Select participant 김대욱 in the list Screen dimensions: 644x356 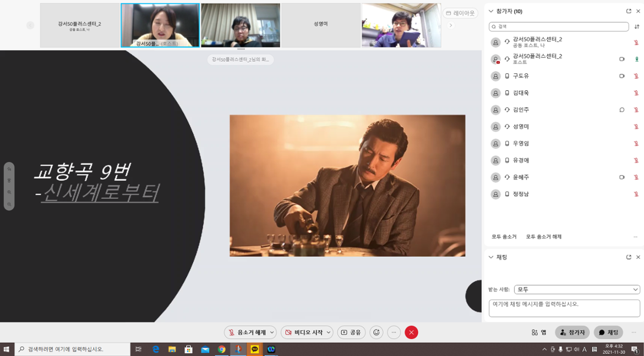coord(563,93)
